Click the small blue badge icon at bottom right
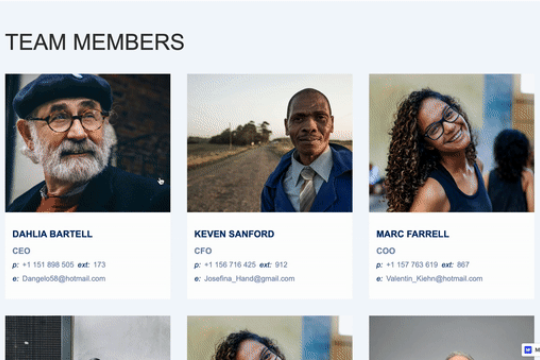 528,350
